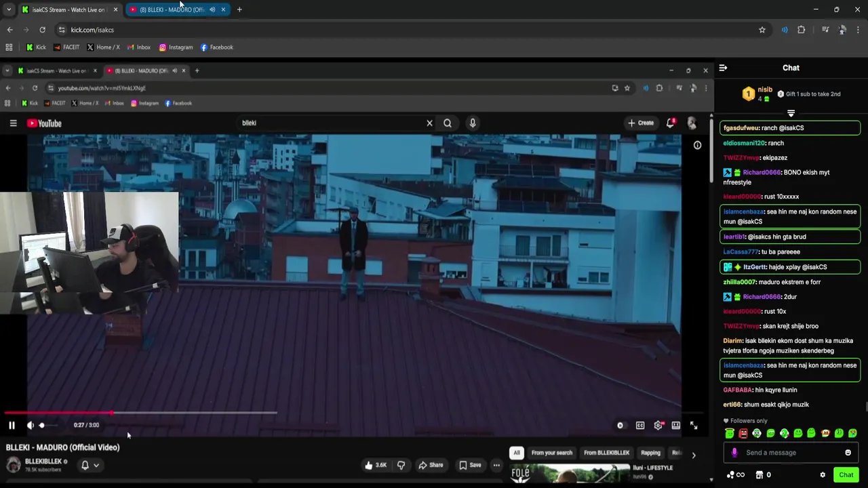Dislike the MADURO video
This screenshot has width=868, height=488.
click(401, 465)
